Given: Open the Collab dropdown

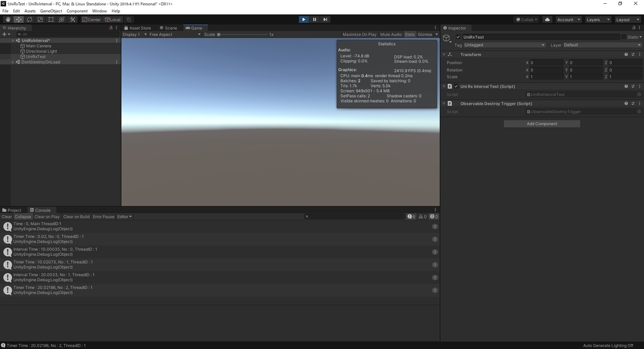Looking at the screenshot, I should 527,19.
